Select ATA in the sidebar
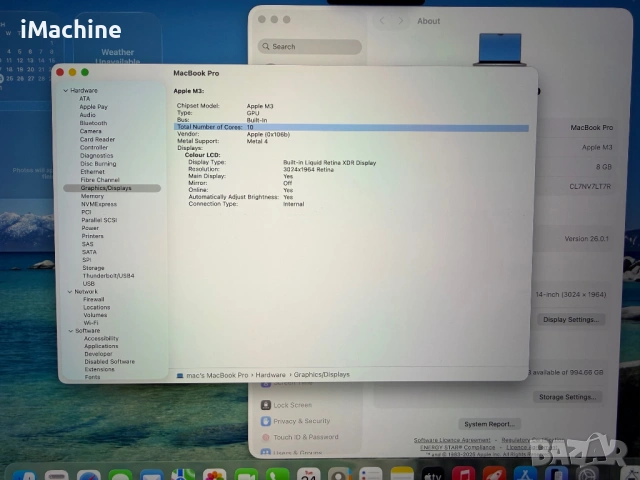 point(84,99)
